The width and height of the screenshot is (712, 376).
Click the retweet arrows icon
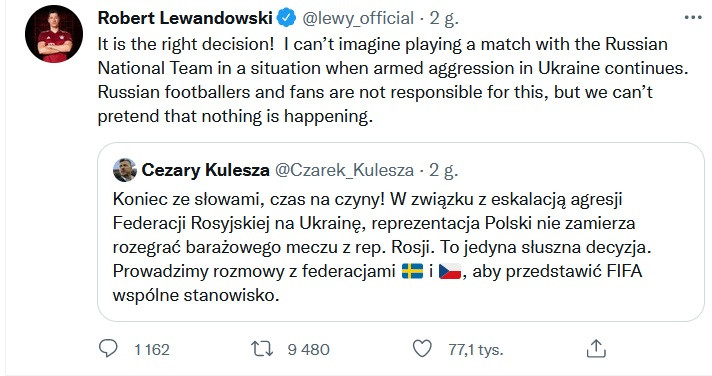coord(262,349)
